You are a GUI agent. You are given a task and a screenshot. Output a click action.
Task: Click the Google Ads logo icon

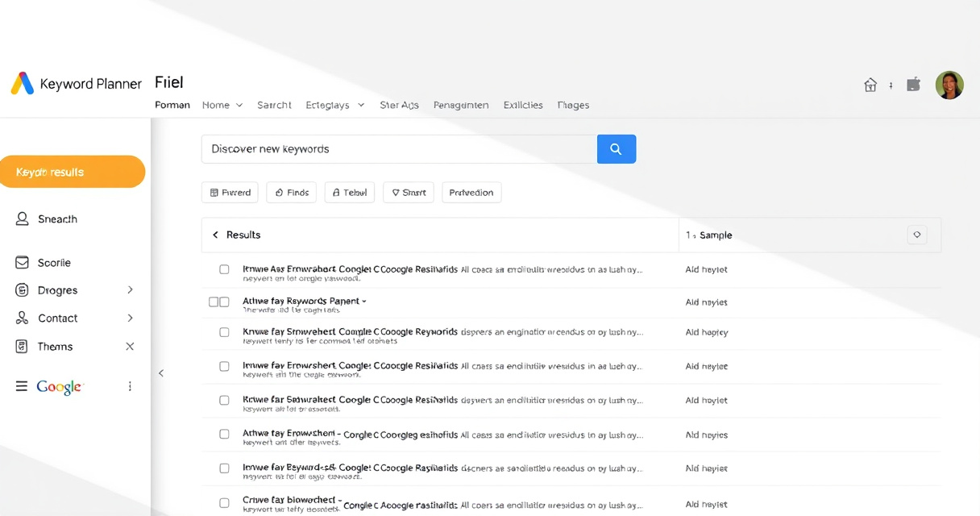23,83
